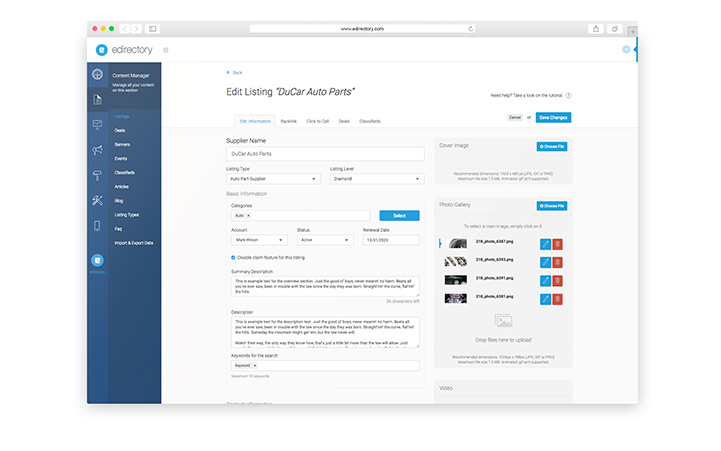721x451 pixels.
Task: Remove the keyword tag with its x
Action: [x=255, y=365]
